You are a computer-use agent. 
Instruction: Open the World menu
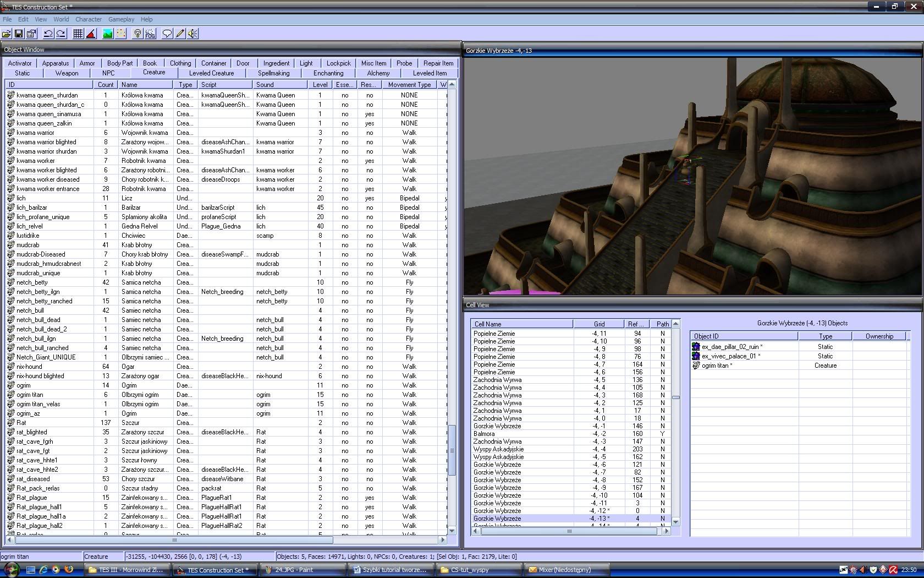(x=61, y=19)
